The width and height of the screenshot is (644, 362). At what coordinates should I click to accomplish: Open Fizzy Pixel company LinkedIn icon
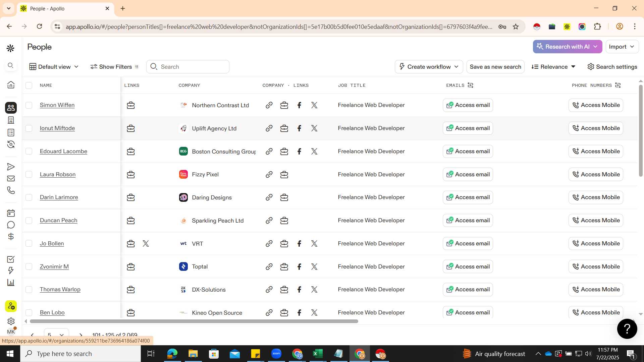(x=284, y=175)
